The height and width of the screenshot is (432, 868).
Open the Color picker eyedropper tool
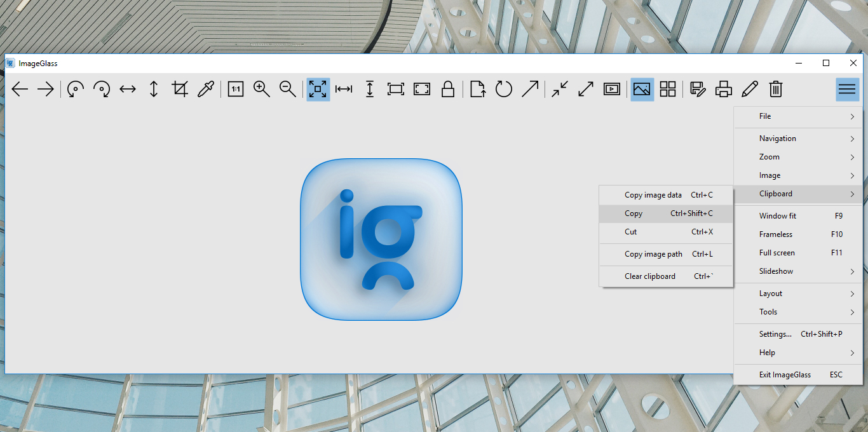coord(206,90)
